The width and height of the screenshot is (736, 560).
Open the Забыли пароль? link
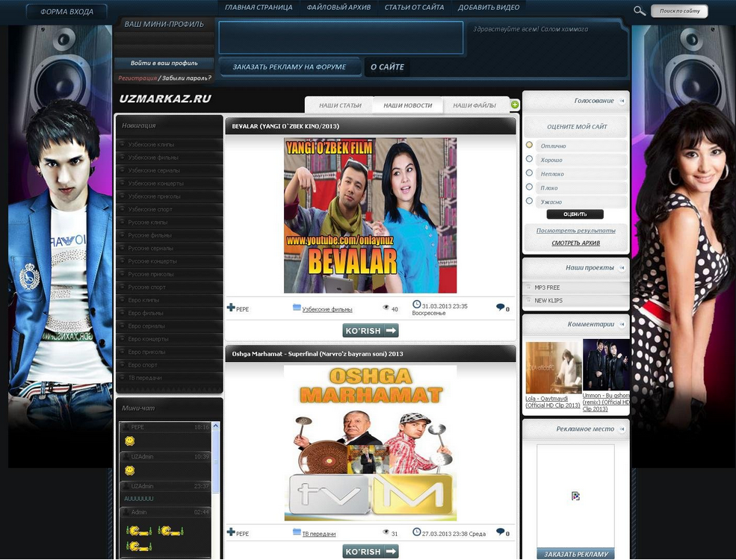186,78
